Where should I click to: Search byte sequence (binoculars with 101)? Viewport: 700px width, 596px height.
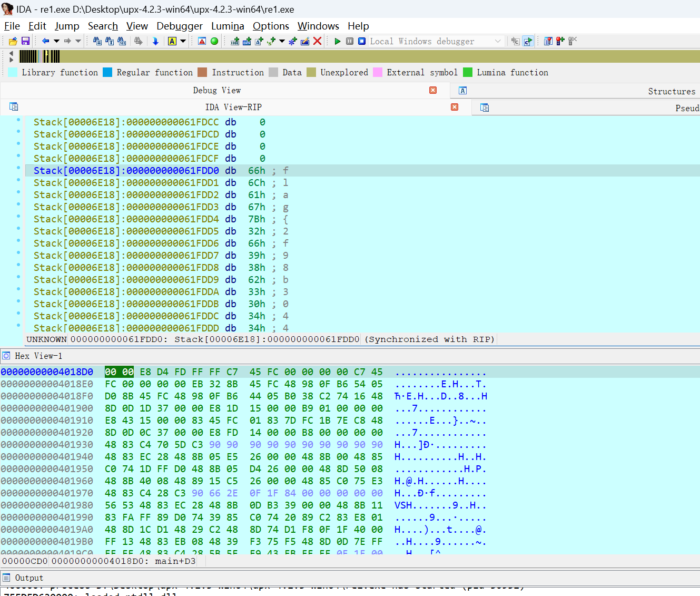pos(122,41)
